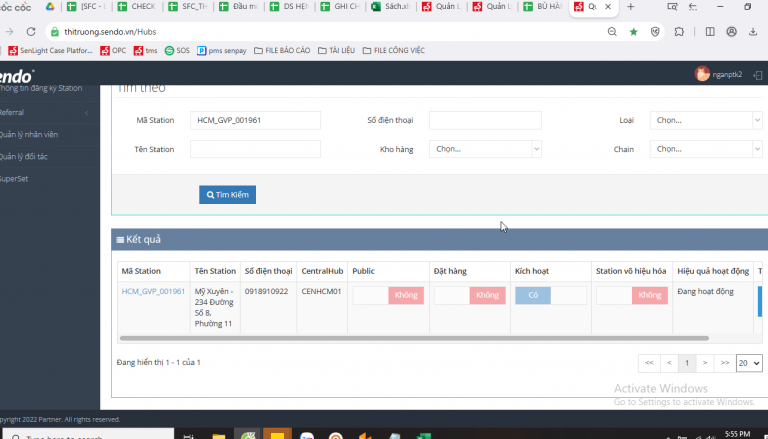Go to next page with > button
The height and width of the screenshot is (439, 768).
coord(705,363)
